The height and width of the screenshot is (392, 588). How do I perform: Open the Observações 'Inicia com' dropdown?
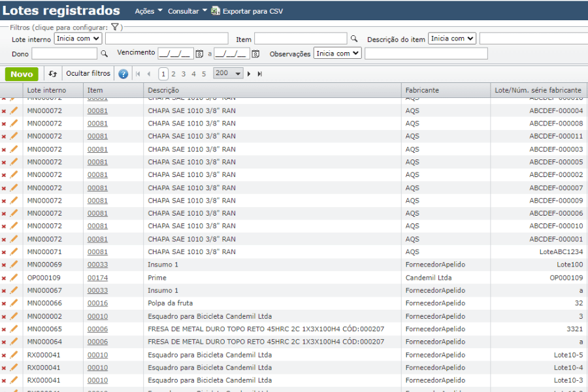pos(337,53)
